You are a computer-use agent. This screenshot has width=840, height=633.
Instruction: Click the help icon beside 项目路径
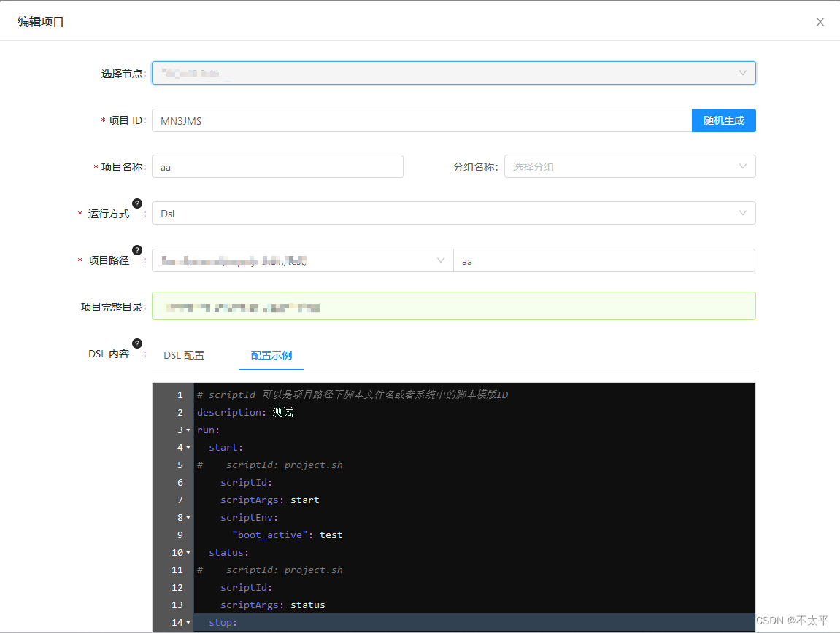(x=137, y=250)
